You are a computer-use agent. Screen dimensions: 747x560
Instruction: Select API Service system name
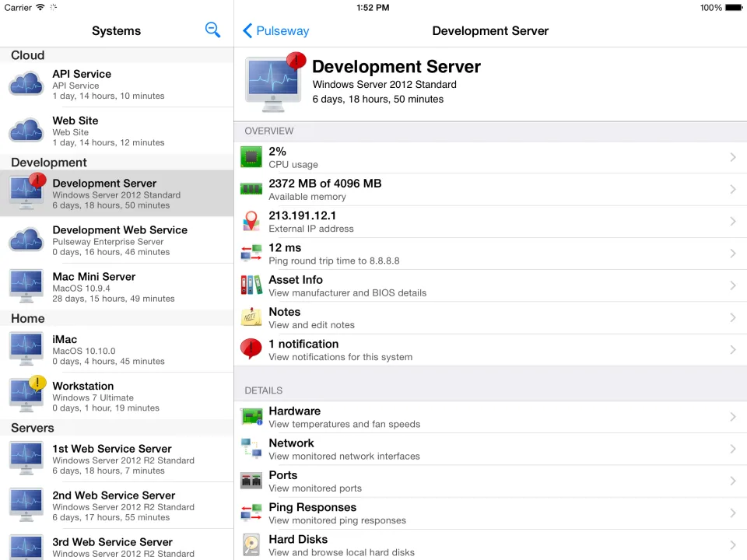(x=82, y=74)
